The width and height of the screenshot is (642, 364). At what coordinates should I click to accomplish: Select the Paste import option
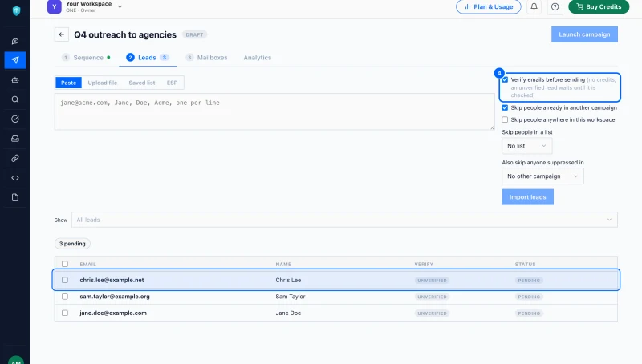(69, 83)
